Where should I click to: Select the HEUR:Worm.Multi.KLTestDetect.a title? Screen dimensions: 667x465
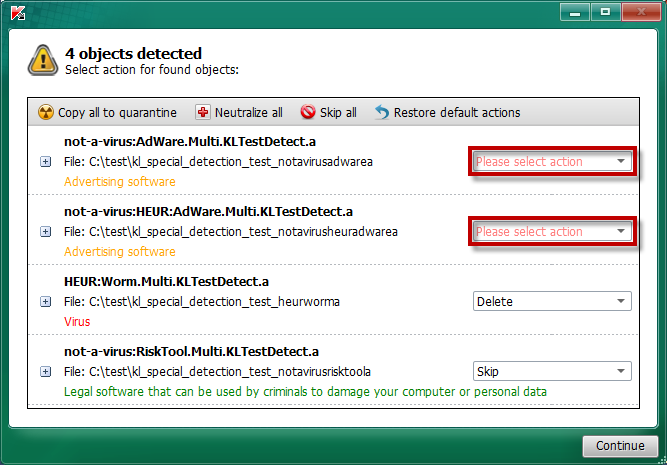tap(166, 282)
